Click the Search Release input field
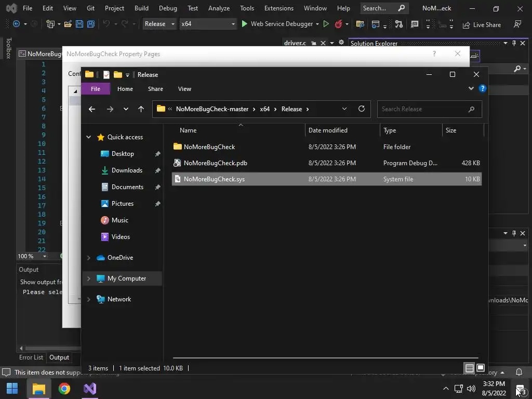 tap(429, 109)
